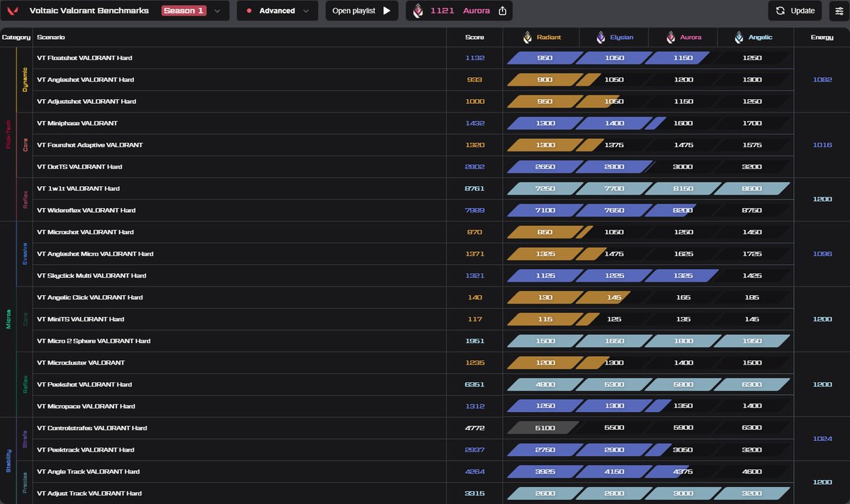Select VT Peekshot VALORANT Hard scenario

(x=84, y=385)
